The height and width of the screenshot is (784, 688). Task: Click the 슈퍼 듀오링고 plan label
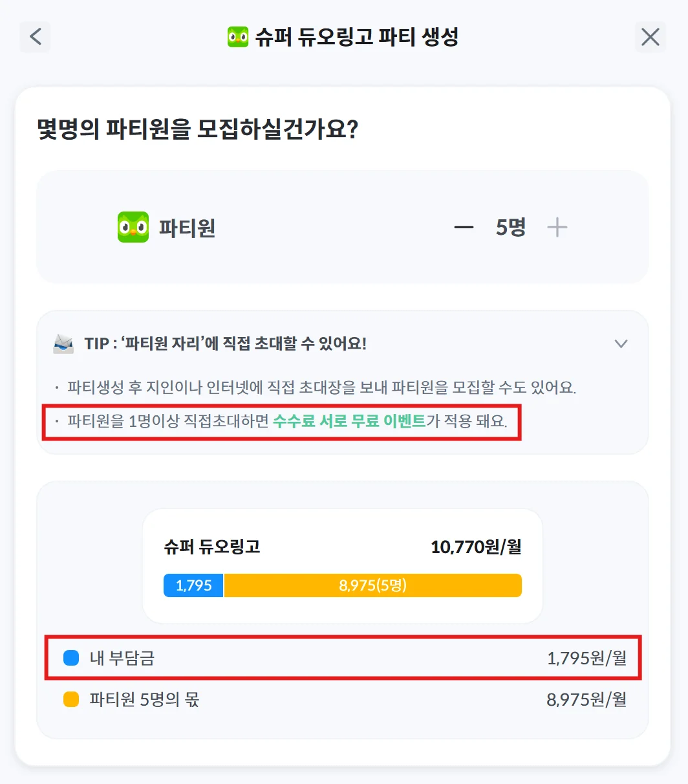click(x=212, y=547)
